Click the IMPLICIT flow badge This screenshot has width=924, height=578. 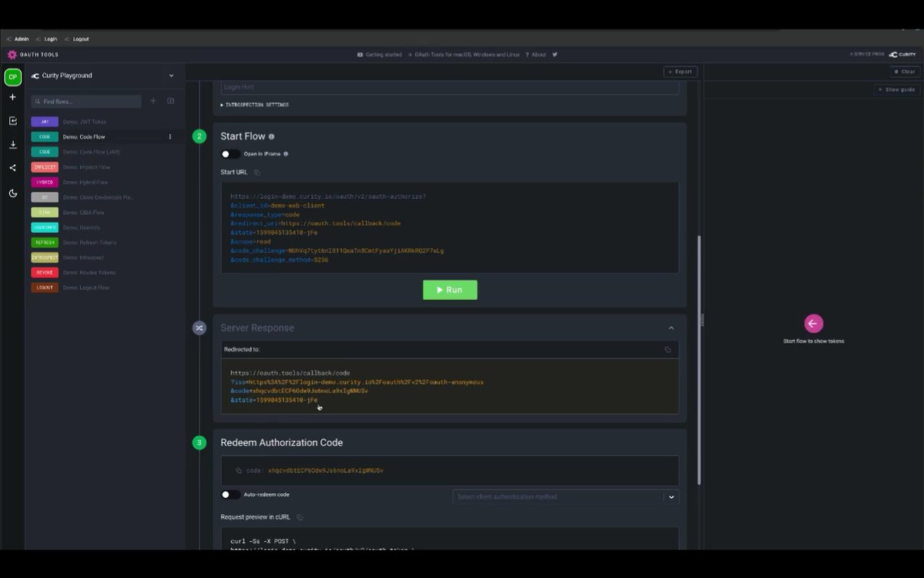click(x=45, y=167)
